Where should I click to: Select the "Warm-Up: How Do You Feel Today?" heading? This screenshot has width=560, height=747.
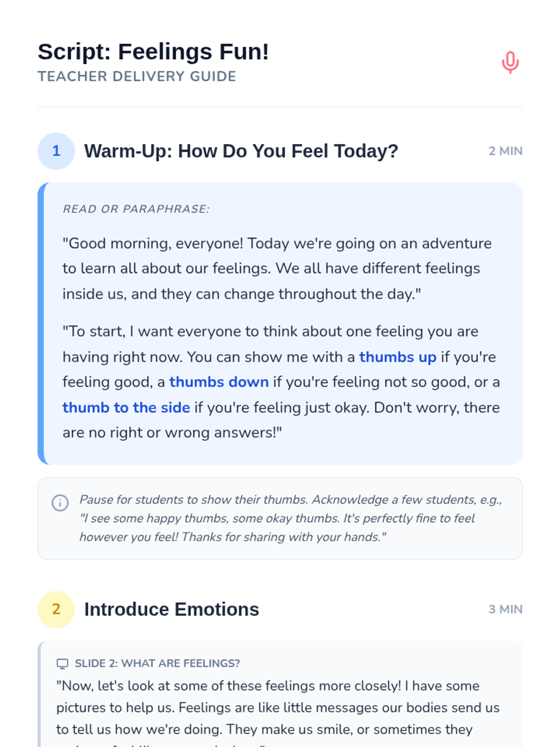click(x=241, y=151)
